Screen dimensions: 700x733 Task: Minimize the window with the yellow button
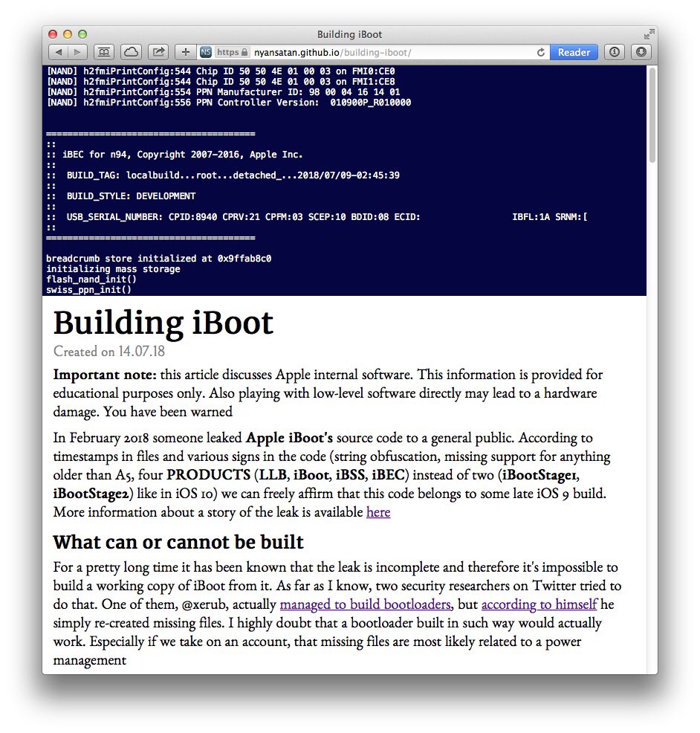(68, 34)
